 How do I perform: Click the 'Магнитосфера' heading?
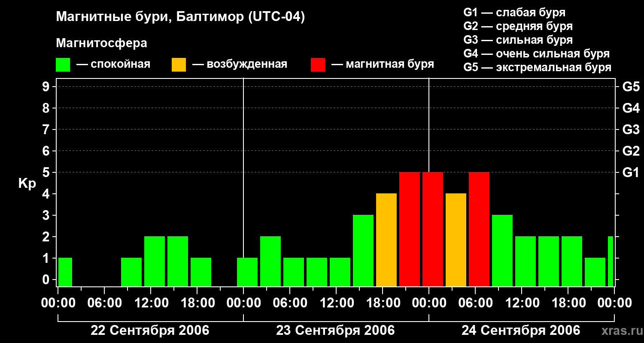pos(102,43)
